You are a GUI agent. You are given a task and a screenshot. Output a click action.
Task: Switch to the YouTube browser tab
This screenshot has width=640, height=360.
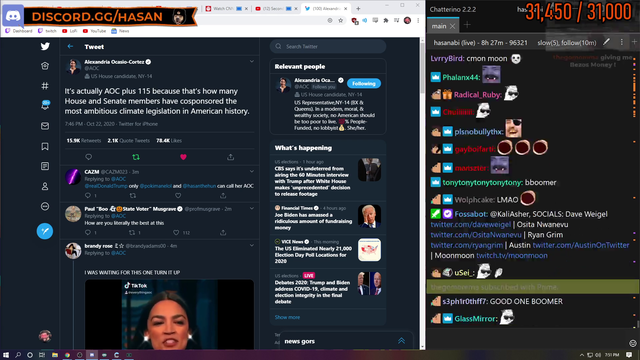276,8
